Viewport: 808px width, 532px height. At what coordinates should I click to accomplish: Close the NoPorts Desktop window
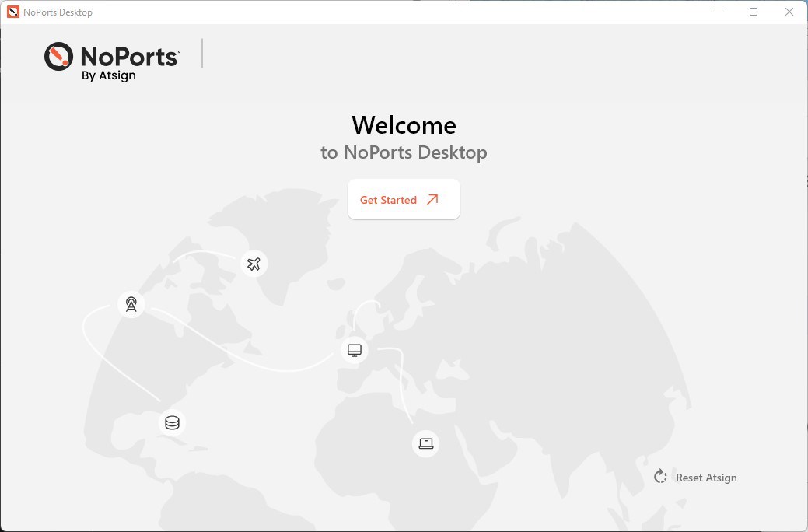click(789, 12)
